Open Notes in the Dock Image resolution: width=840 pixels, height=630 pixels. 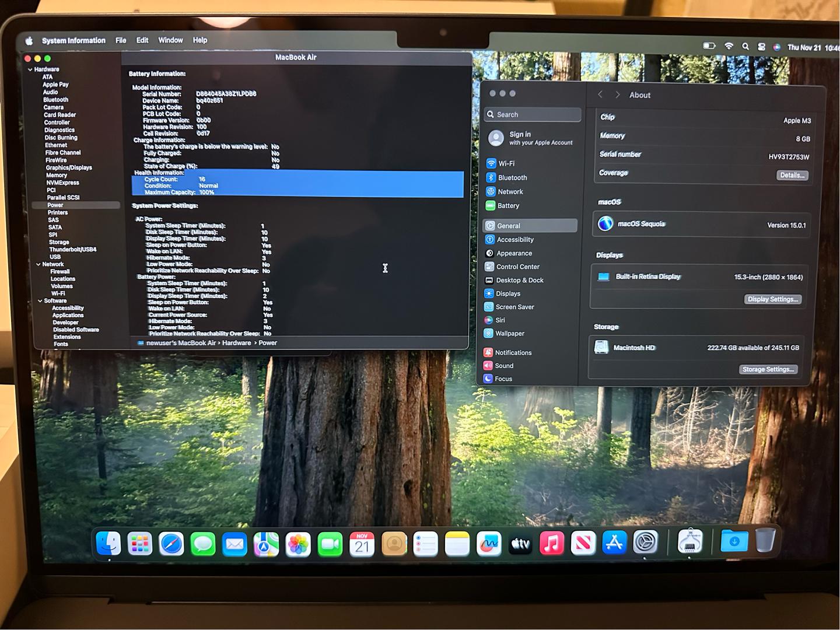click(457, 544)
